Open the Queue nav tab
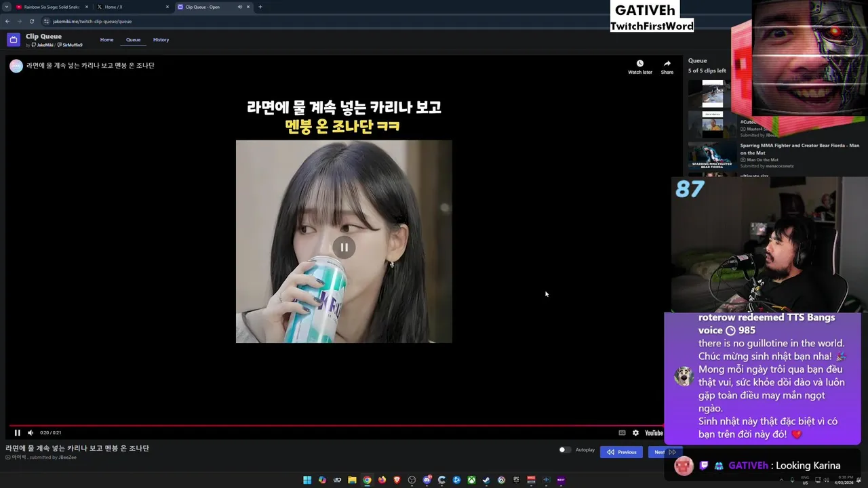The height and width of the screenshot is (488, 868). [x=133, y=39]
